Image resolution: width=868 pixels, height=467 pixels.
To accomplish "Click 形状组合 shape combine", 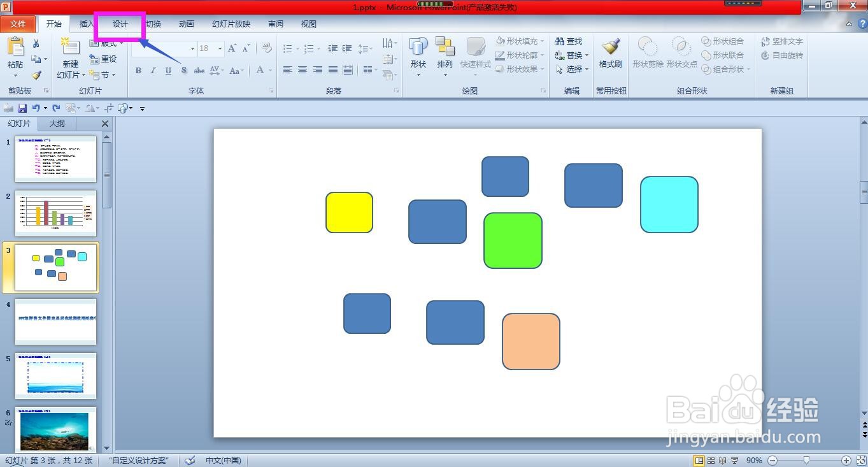I will pyautogui.click(x=723, y=41).
